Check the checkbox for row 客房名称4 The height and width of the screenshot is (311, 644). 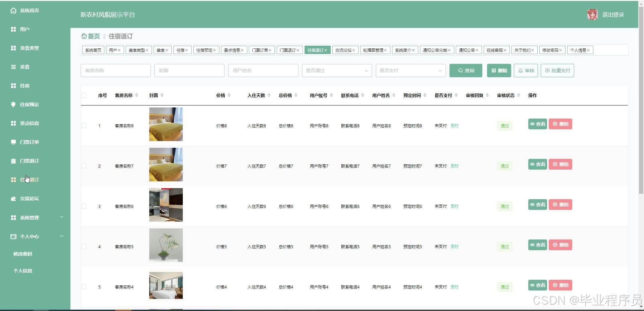tap(84, 287)
